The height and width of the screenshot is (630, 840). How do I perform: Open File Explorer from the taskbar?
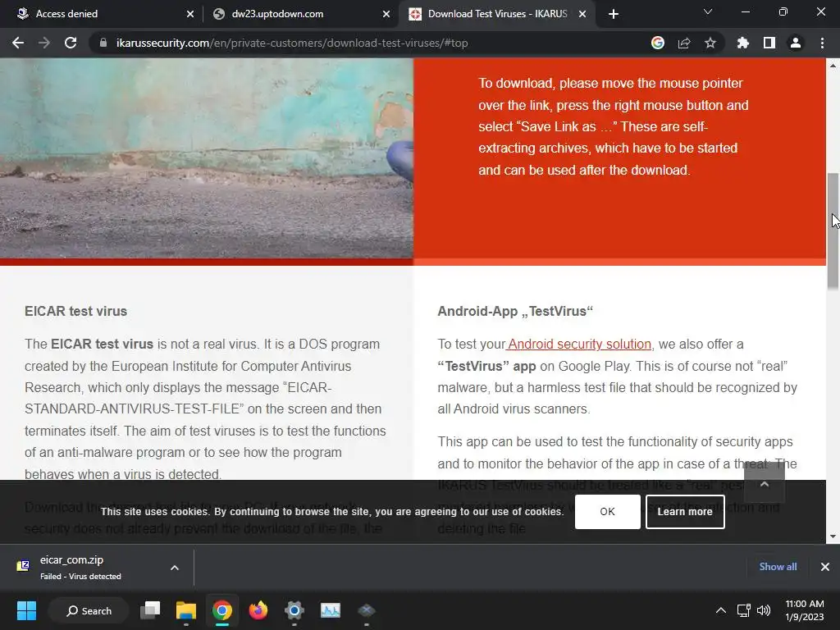(x=186, y=610)
